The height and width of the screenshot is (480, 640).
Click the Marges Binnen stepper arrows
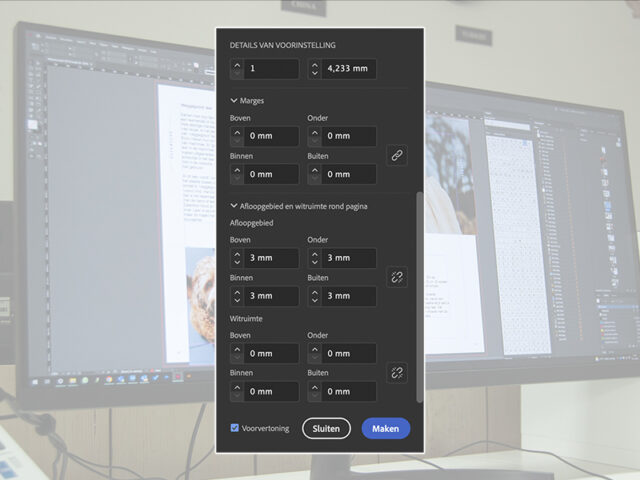(x=237, y=174)
